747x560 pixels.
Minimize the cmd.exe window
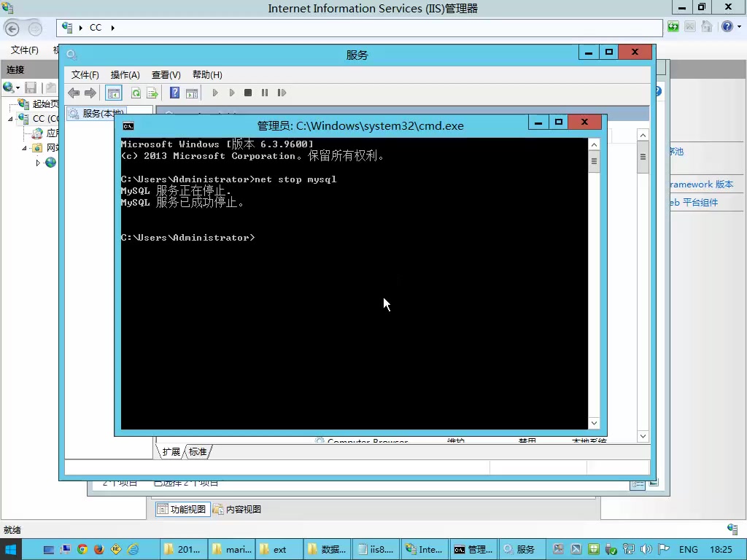(538, 122)
